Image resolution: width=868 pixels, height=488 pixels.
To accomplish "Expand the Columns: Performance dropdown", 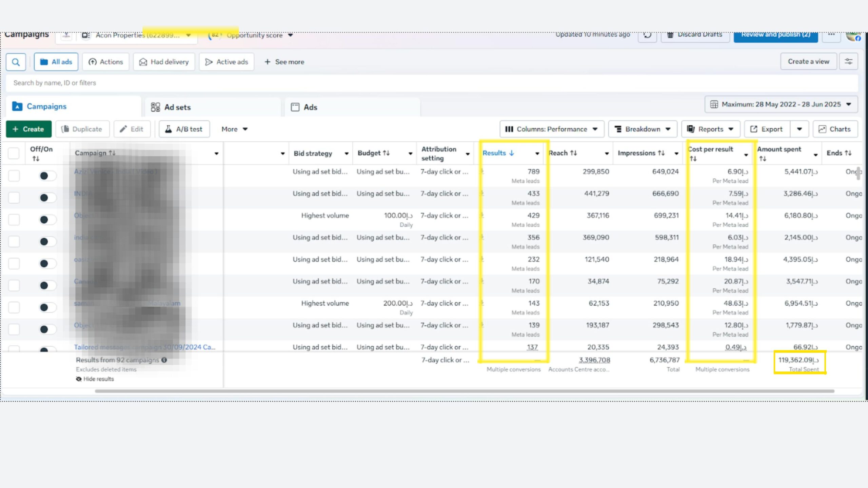I will click(x=551, y=129).
